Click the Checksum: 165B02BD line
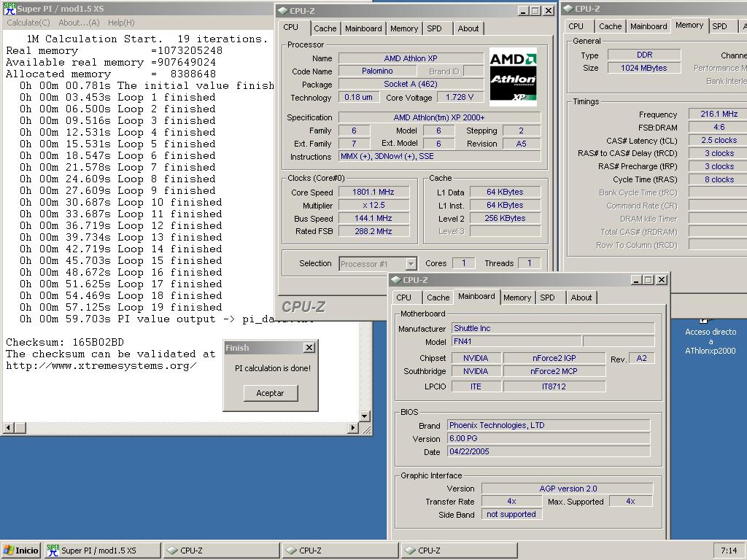Screen dimensions: 747x560 65,342
